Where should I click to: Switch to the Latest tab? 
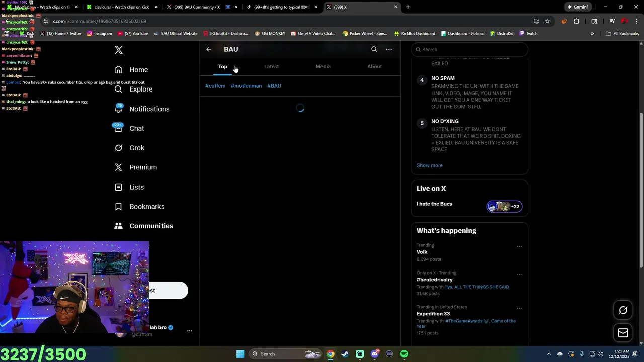point(271,66)
